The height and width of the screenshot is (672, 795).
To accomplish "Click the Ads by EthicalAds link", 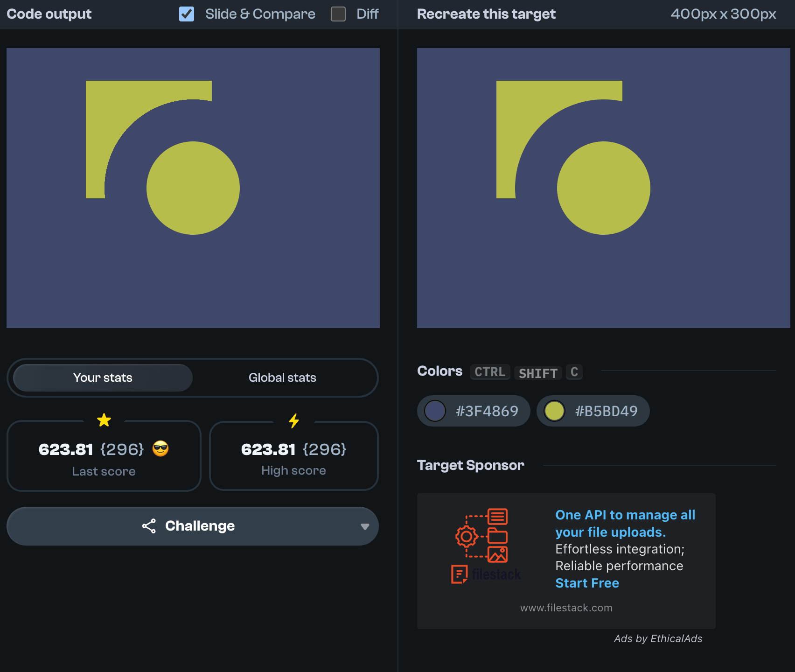I will [658, 638].
